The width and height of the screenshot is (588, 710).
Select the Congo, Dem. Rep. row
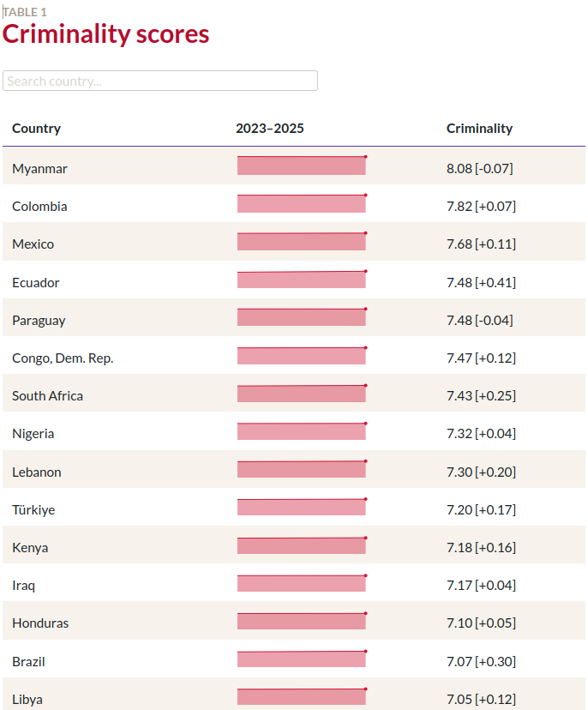pyautogui.click(x=63, y=358)
